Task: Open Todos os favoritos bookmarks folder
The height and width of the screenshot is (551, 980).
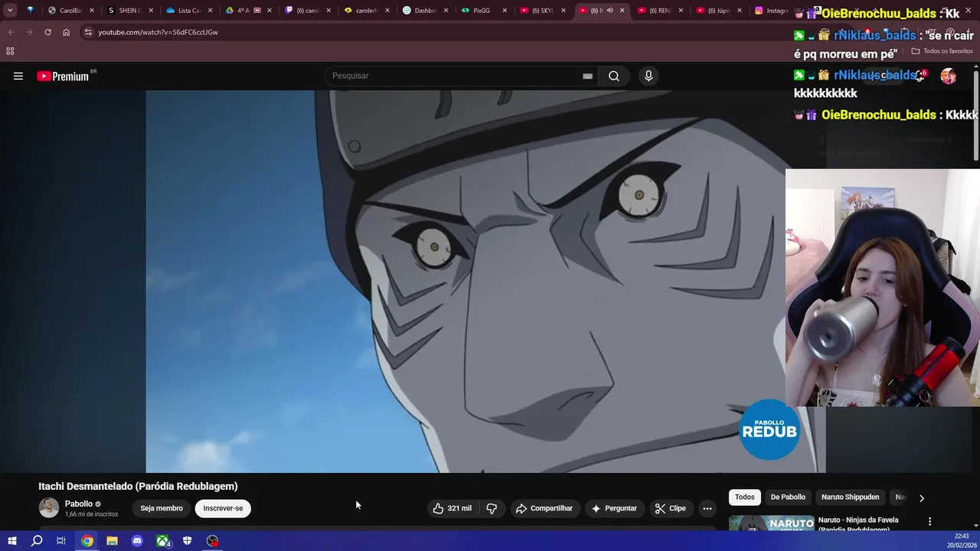Action: pos(942,51)
